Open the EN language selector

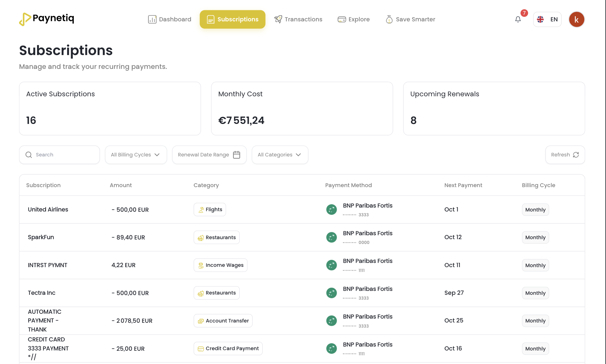click(x=547, y=19)
